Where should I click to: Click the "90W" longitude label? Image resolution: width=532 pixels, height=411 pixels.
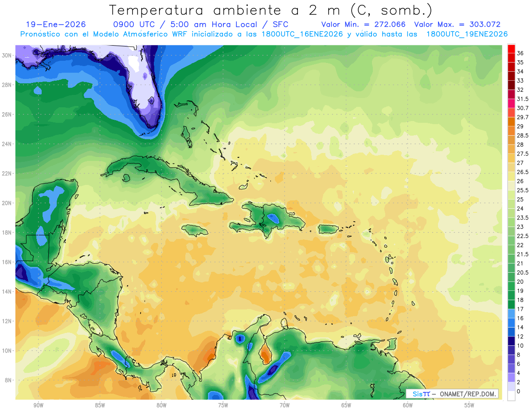click(38, 405)
